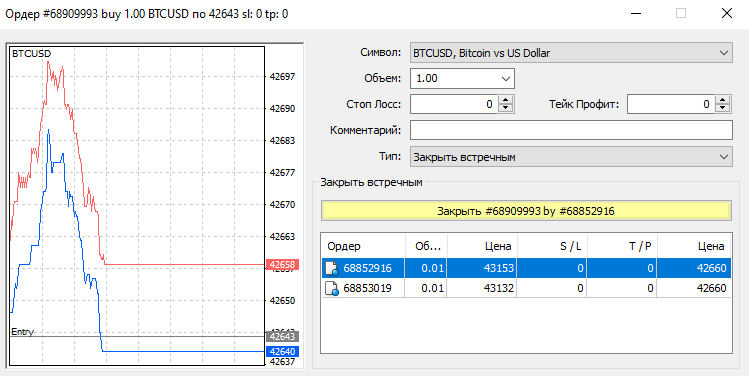Click the red 42658 ask price label
This screenshot has height=376, width=749.
click(x=282, y=265)
